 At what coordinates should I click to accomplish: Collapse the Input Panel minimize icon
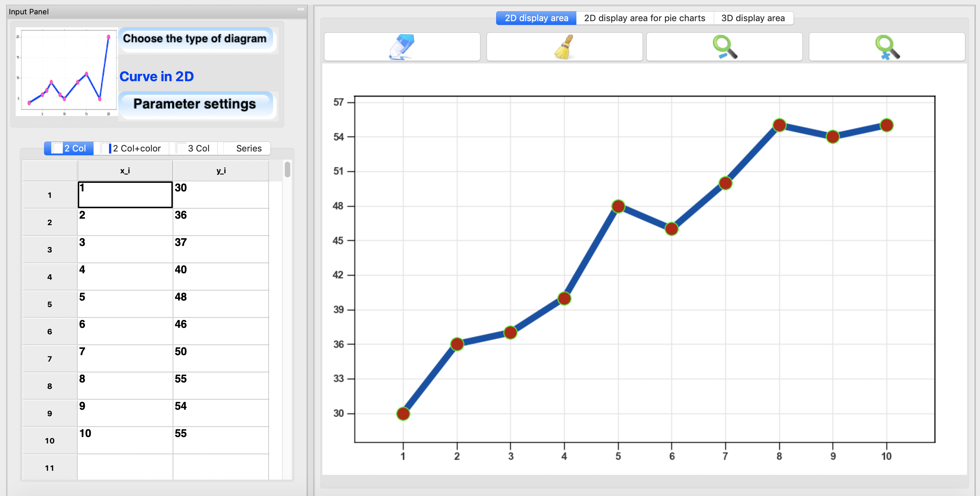click(x=300, y=9)
